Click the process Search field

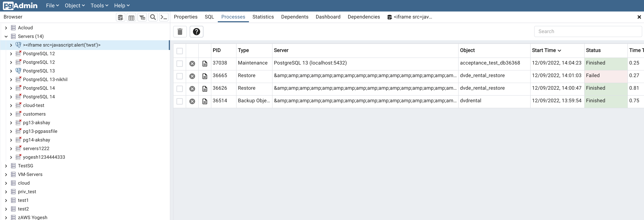587,31
